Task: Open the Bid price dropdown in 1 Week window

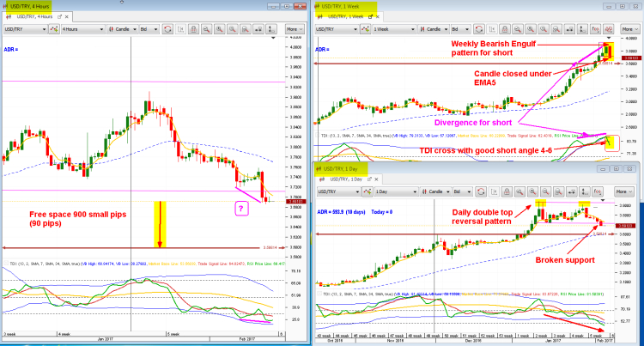Action: click(460, 29)
